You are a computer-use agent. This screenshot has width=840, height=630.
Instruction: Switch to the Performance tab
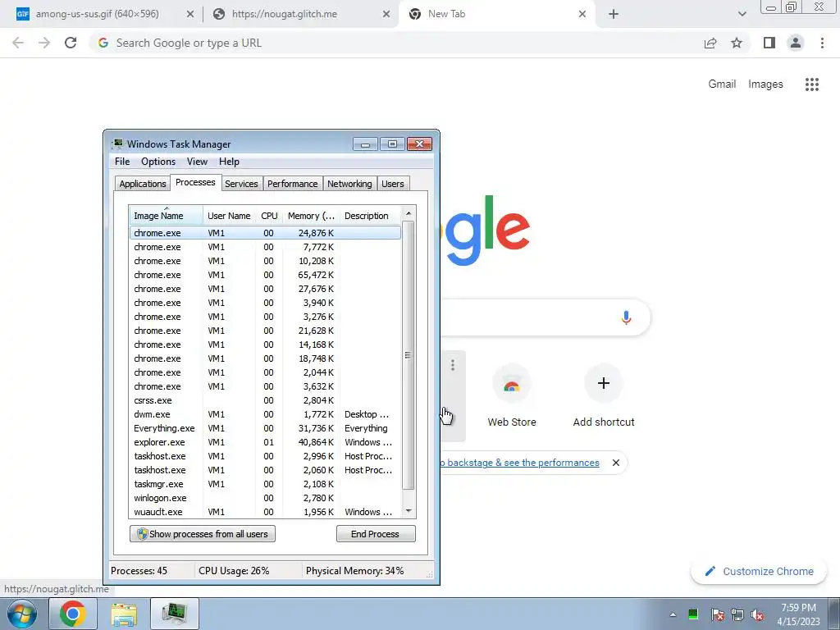293,184
